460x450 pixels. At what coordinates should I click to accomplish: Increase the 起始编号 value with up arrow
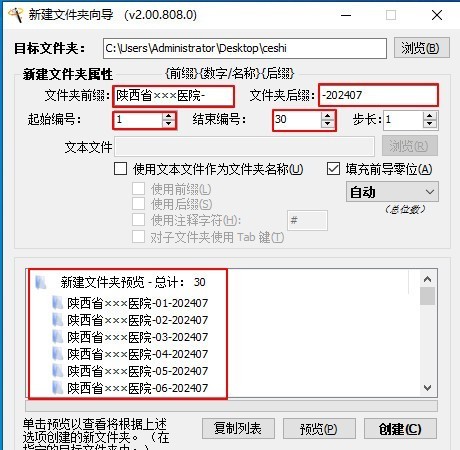[169, 116]
